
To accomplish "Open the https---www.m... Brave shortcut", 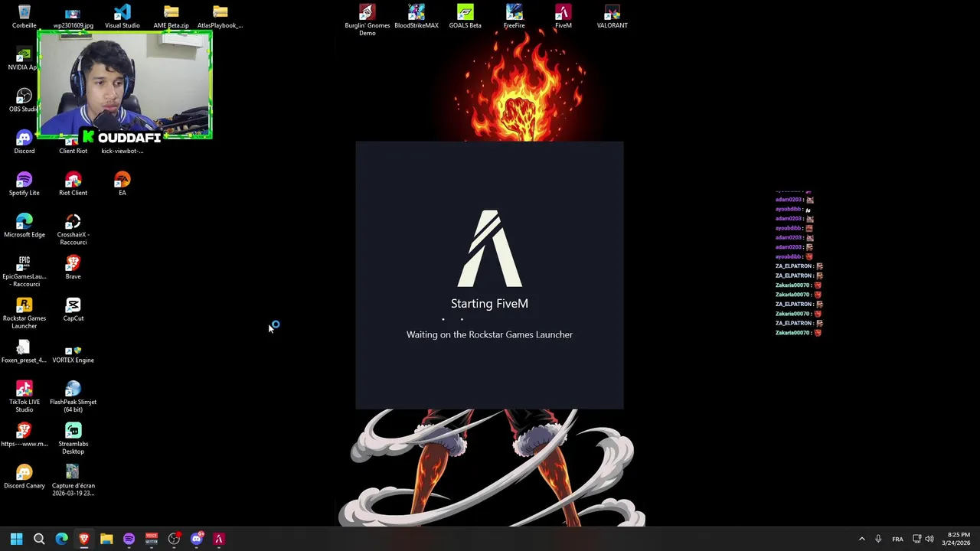I will pos(24,435).
